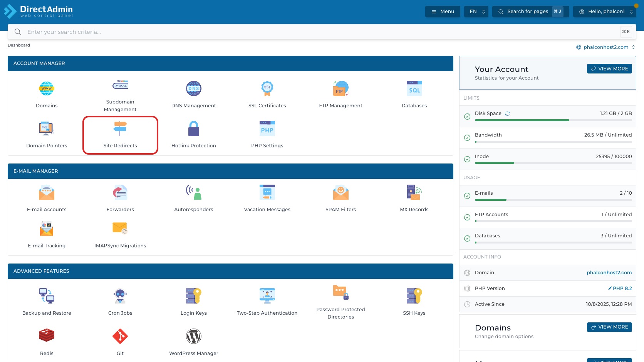This screenshot has width=644, height=362.
Task: Click the Dashboard breadcrumb
Action: [x=19, y=45]
